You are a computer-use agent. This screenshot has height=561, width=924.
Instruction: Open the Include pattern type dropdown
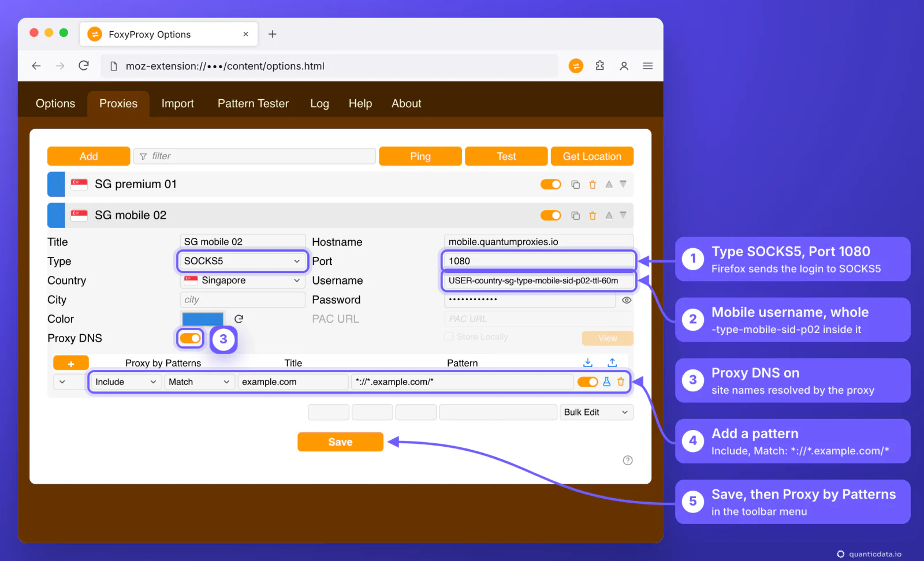coord(125,382)
